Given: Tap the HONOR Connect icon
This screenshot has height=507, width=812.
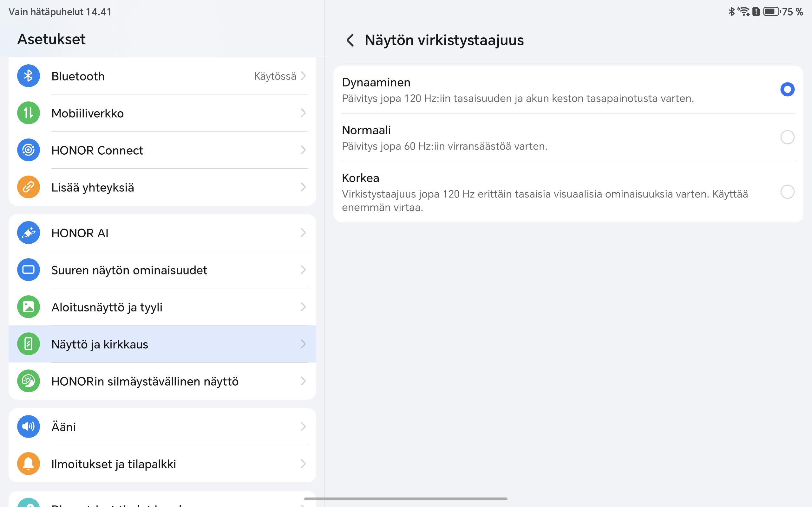Looking at the screenshot, I should click(29, 150).
